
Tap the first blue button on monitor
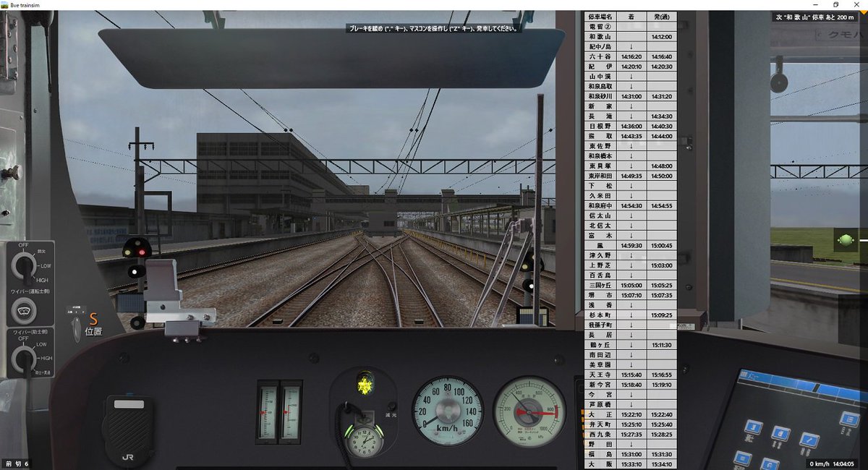click(754, 429)
